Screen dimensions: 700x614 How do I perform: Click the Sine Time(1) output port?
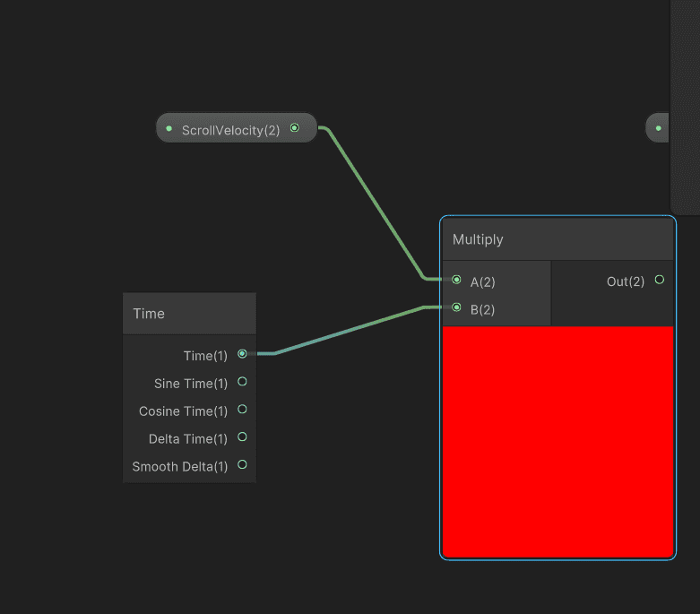pyautogui.click(x=242, y=382)
